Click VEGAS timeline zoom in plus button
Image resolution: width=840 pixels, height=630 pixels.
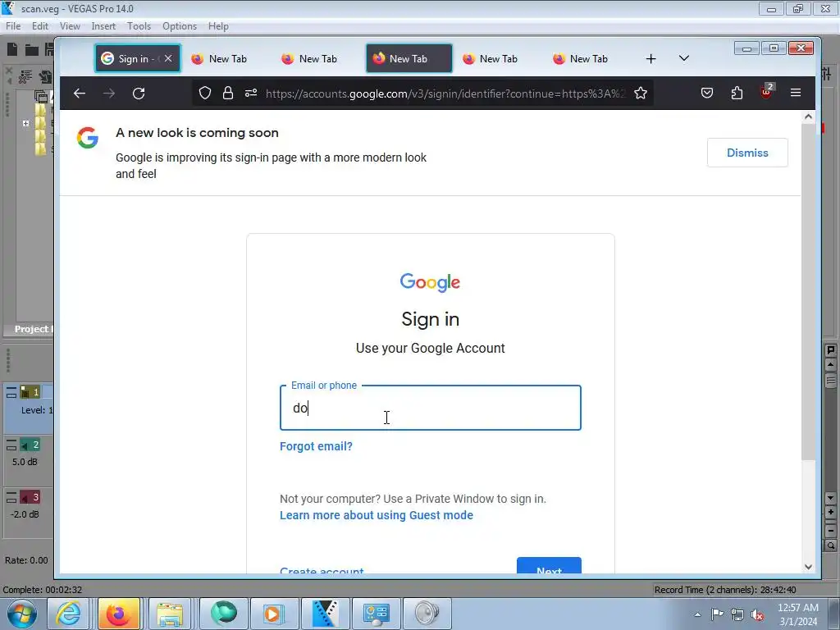831,512
